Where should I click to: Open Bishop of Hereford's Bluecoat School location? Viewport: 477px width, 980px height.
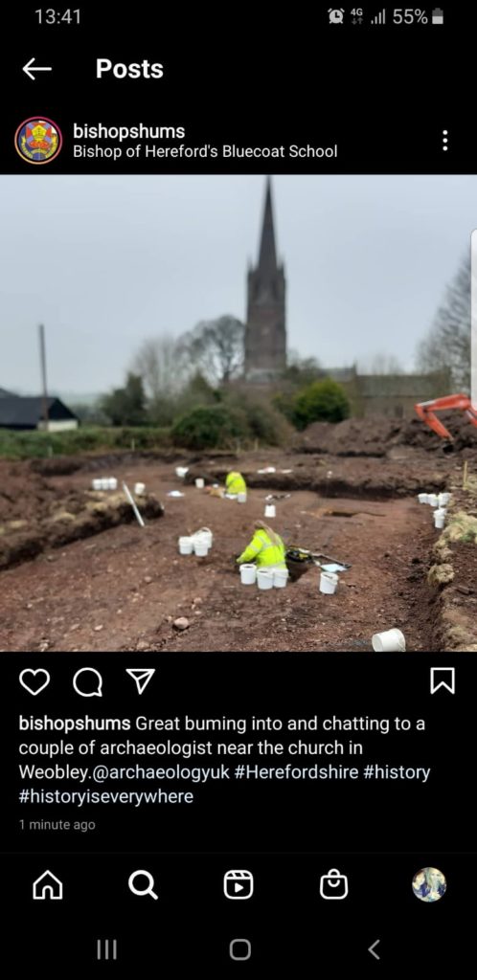(x=205, y=151)
